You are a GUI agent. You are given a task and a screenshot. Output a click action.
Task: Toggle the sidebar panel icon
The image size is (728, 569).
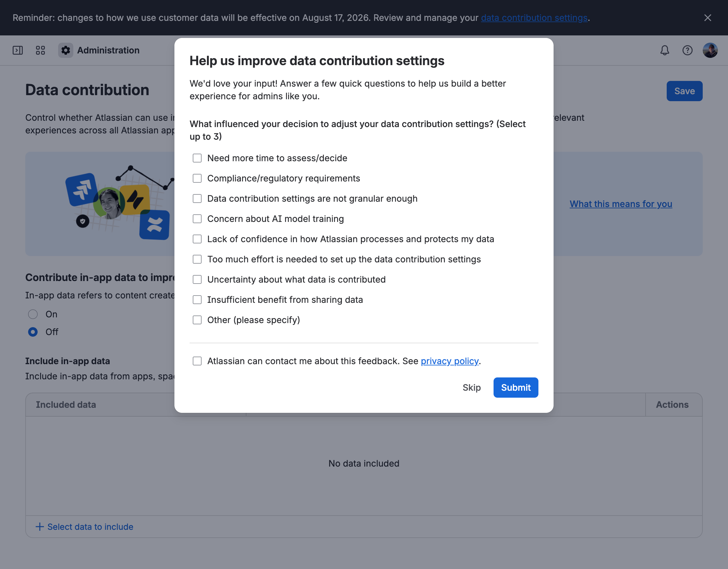pos(18,50)
